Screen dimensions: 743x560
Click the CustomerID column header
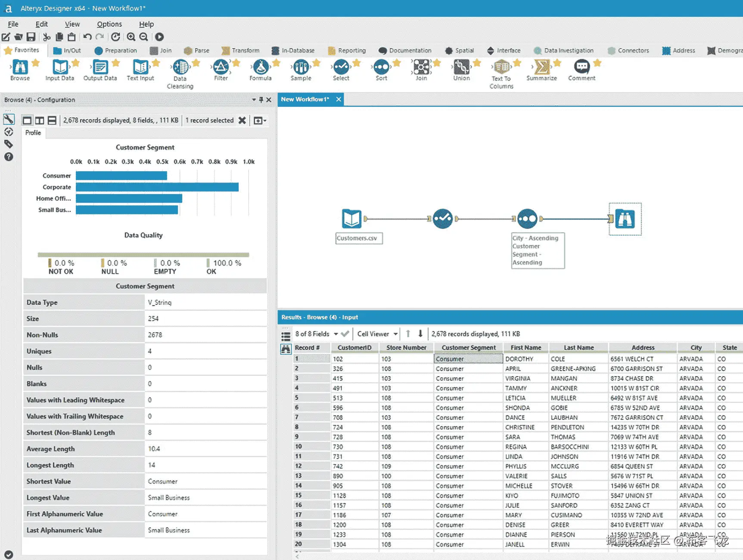click(x=354, y=347)
